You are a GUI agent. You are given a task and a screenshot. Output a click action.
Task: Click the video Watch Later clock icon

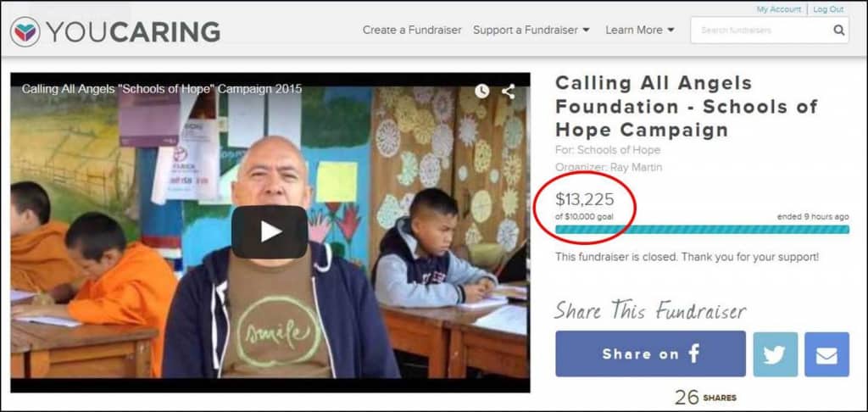click(x=481, y=91)
